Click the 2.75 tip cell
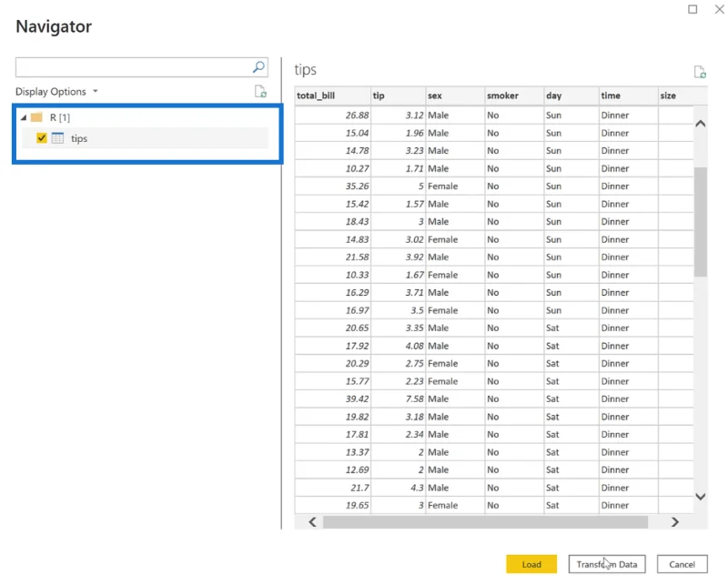 (x=398, y=364)
